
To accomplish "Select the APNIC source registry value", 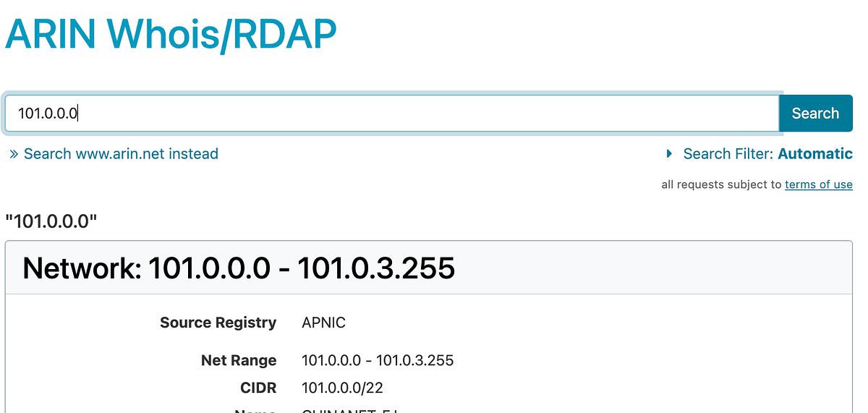I will 323,323.
